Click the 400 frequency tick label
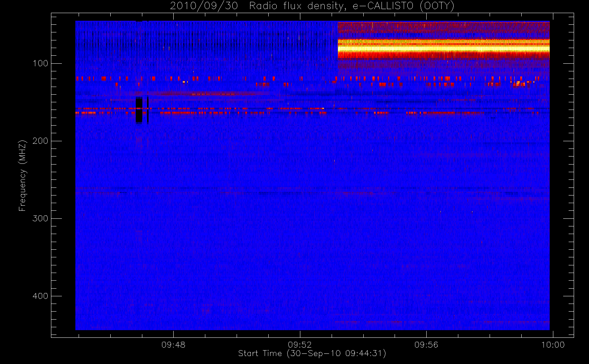This screenshot has height=364, width=589. click(x=40, y=296)
